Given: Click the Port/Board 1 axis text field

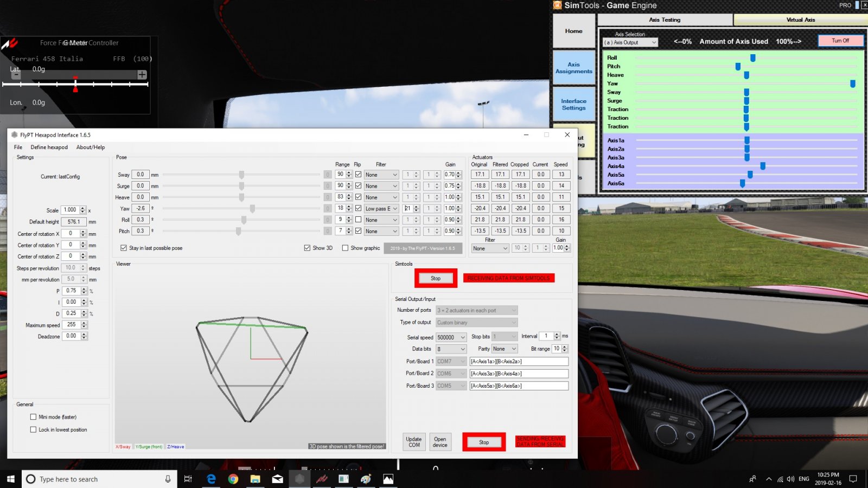Looking at the screenshot, I should pyautogui.click(x=519, y=361).
